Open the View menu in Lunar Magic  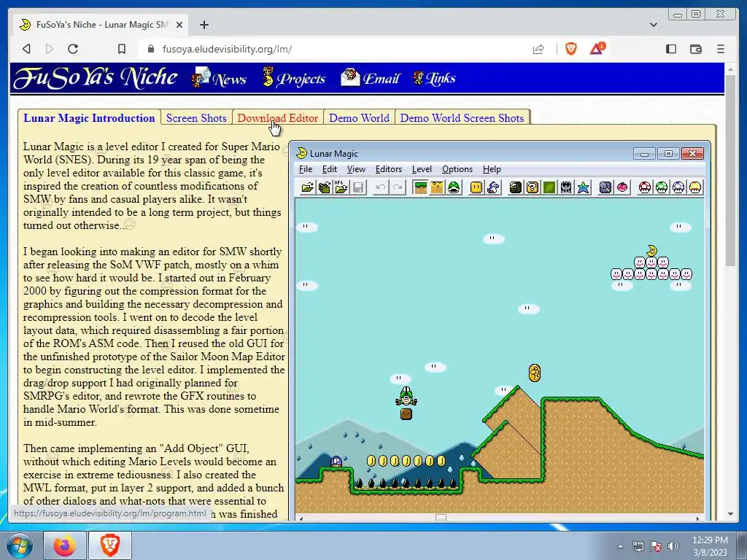coord(356,169)
